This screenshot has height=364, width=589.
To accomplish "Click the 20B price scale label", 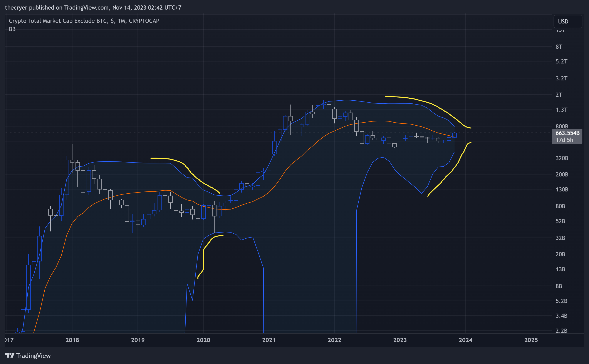I will pyautogui.click(x=560, y=254).
